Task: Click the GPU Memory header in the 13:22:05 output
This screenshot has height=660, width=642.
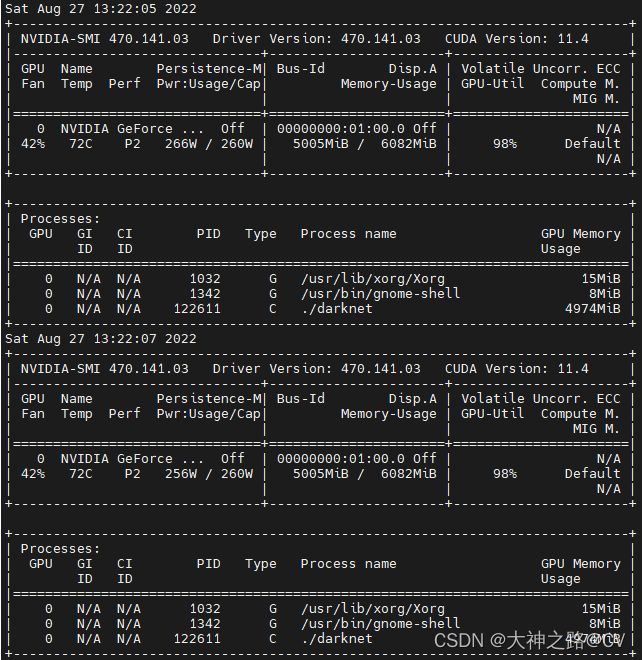Action: (x=581, y=234)
